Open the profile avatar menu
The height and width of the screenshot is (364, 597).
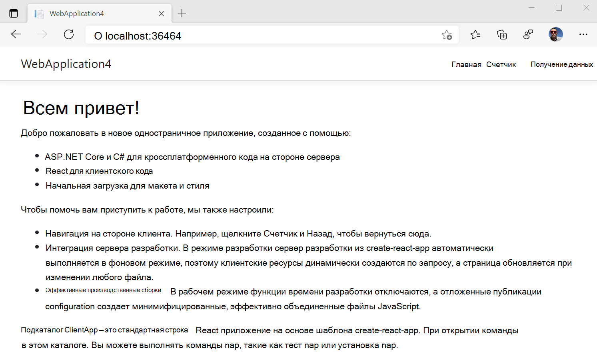pos(555,34)
